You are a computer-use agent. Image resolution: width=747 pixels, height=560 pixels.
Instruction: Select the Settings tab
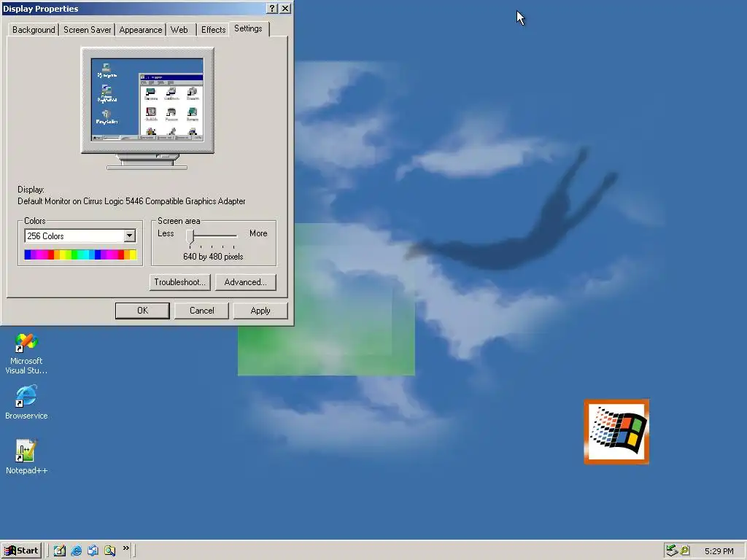coord(248,28)
